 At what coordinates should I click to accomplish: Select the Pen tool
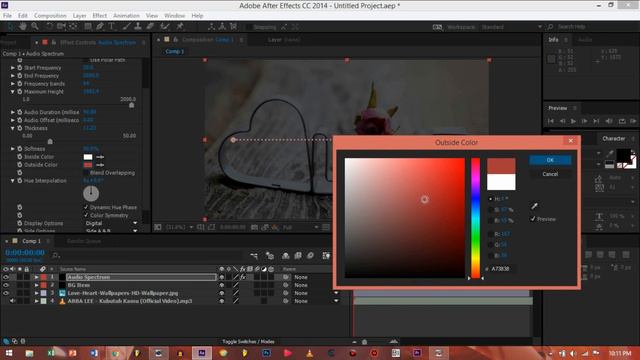click(100, 27)
